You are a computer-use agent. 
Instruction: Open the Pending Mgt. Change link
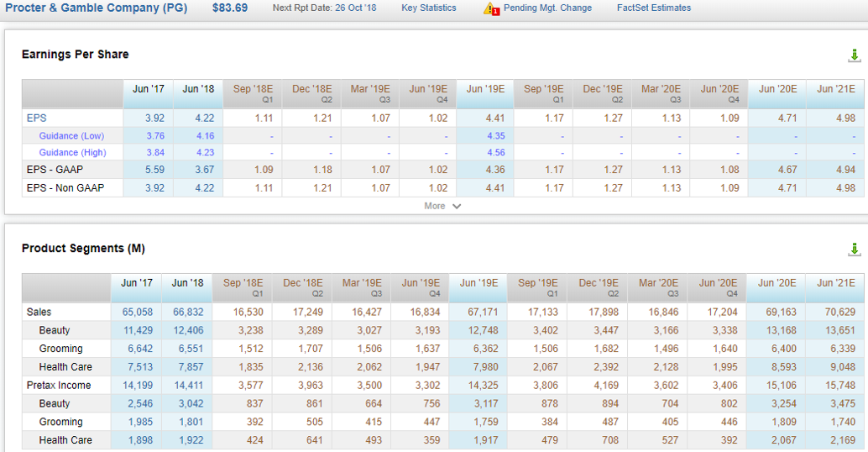[547, 8]
